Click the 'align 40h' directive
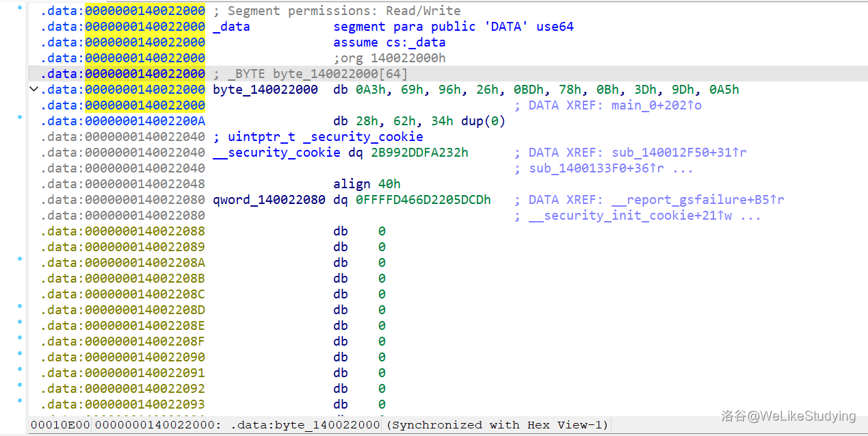868x436 pixels. coord(367,184)
